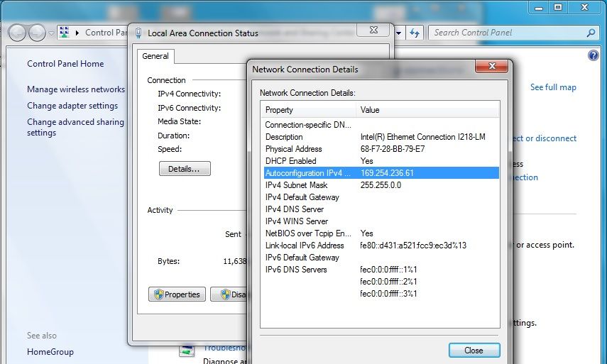Click the value fec0:0:0:ffff::3%1
This screenshot has width=607, height=364.
388,294
